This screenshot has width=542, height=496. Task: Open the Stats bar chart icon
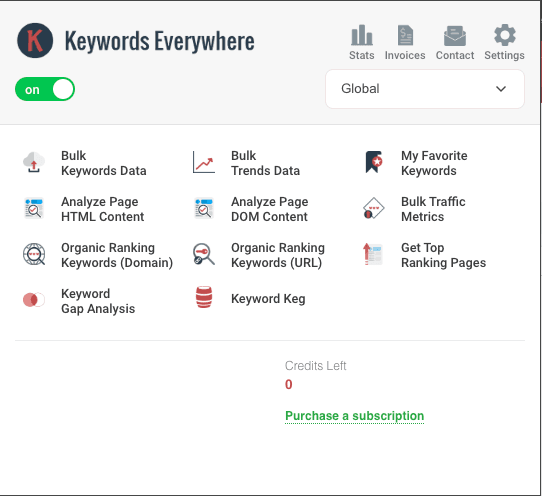pyautogui.click(x=362, y=35)
